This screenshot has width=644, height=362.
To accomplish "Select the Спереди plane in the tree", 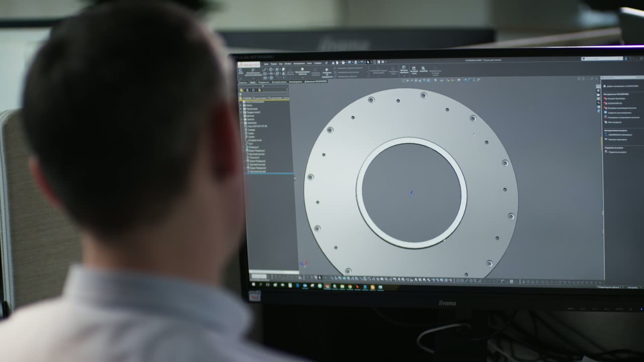I will (x=251, y=130).
